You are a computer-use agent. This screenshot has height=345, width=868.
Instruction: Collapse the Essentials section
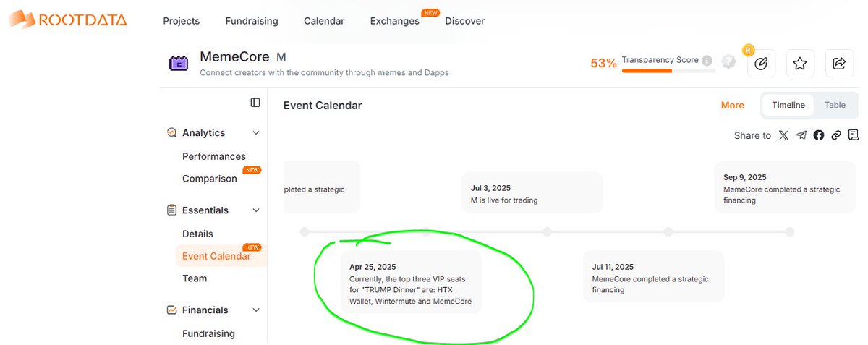[x=256, y=210]
